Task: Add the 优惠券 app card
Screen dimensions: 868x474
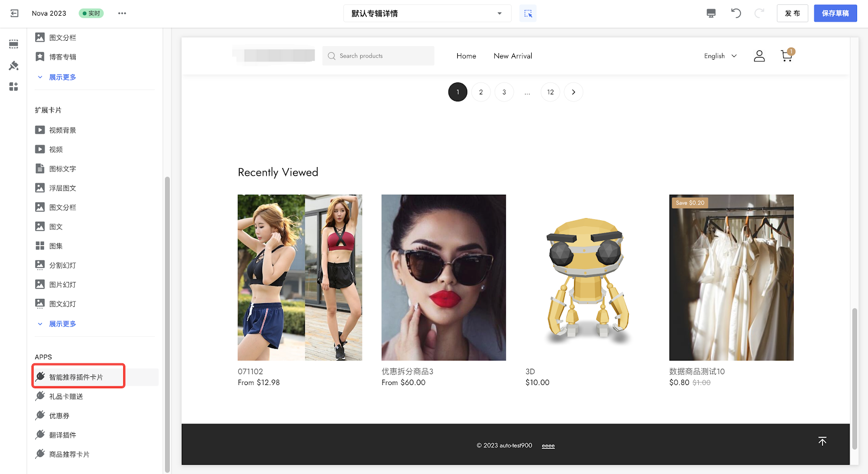Action: coord(53,415)
